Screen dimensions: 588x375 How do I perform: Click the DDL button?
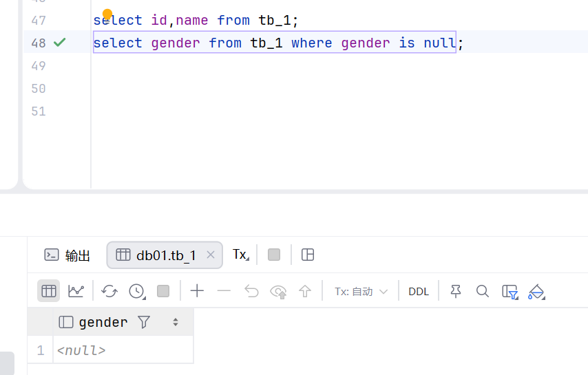419,292
